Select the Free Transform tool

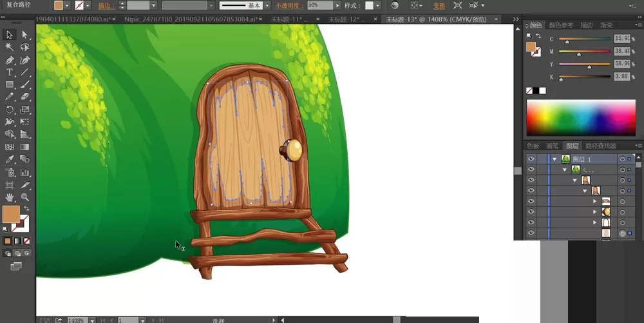pyautogui.click(x=24, y=122)
